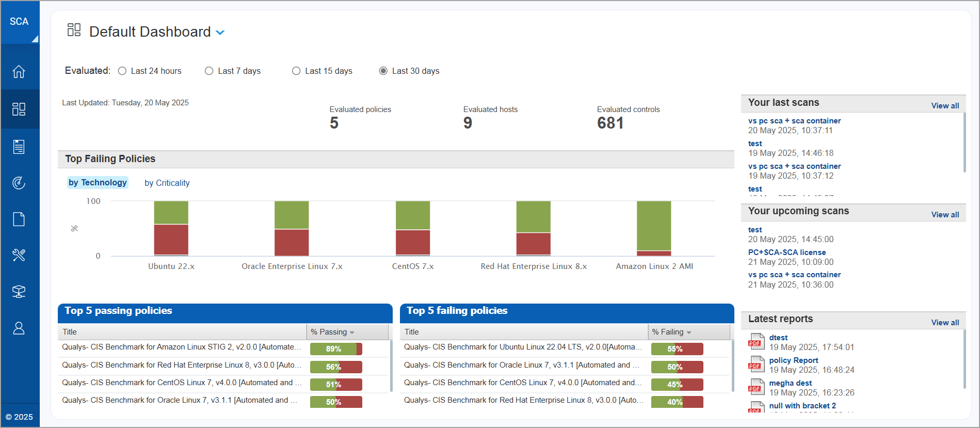Viewport: 980px width, 428px height.
Task: Open null with bracket 2 report
Action: coord(802,406)
